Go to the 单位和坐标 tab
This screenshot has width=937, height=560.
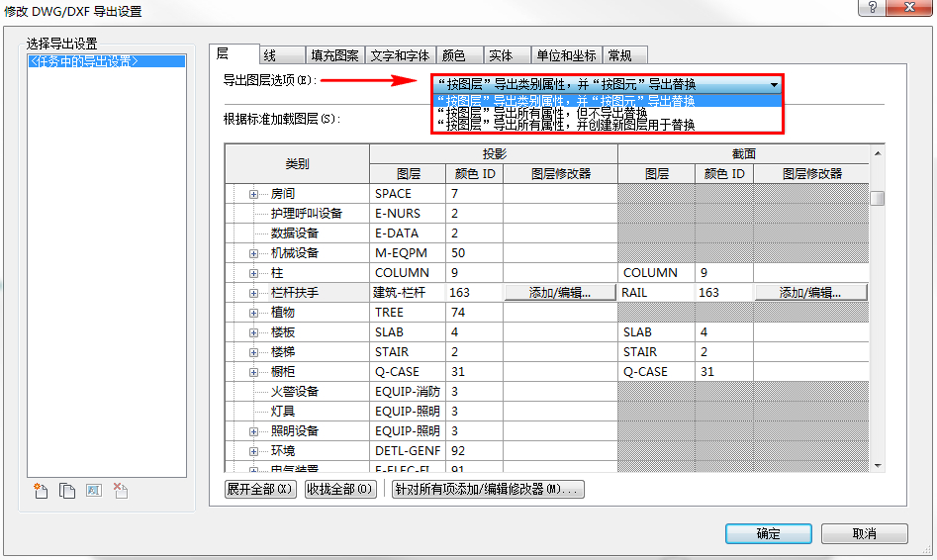click(x=566, y=55)
